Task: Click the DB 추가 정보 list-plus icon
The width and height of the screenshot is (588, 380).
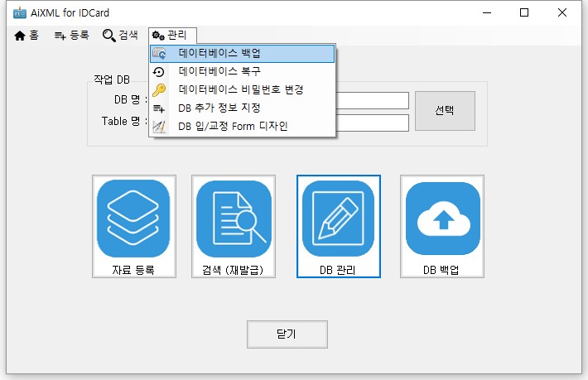Action: (x=160, y=108)
